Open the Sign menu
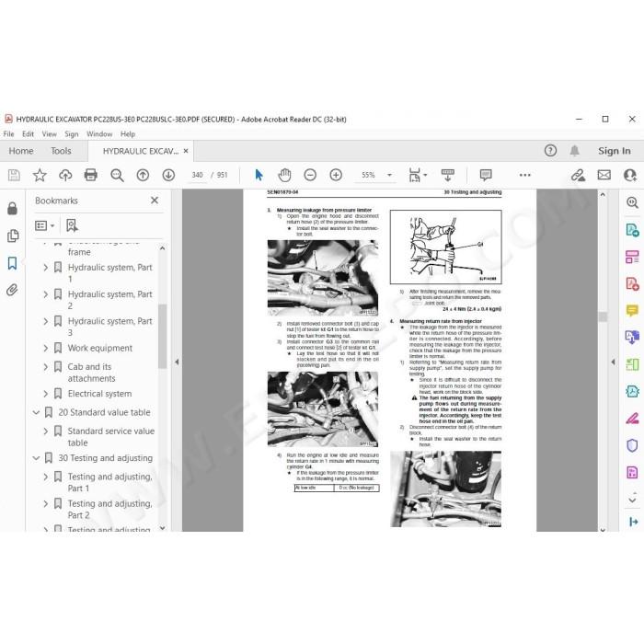Screen dimensions: 644x644 click(72, 134)
